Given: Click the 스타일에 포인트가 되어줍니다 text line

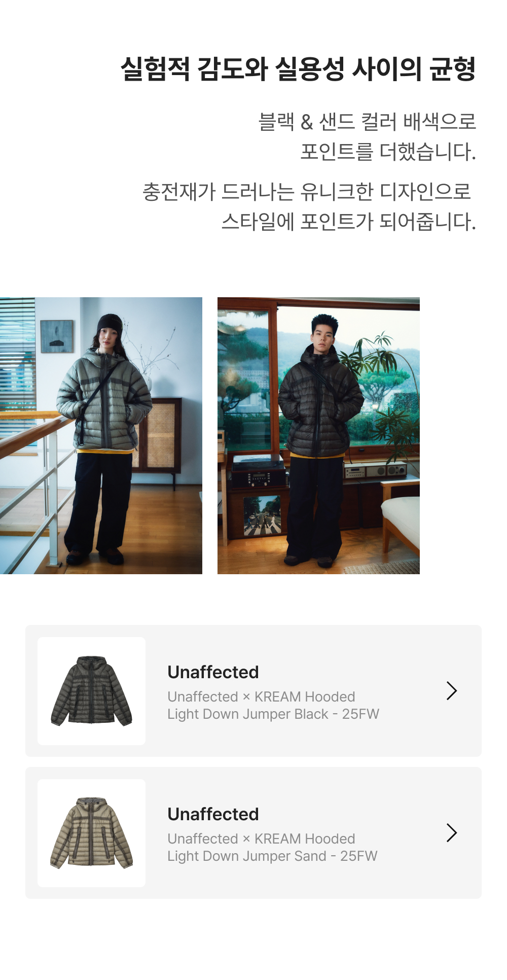Looking at the screenshot, I should (x=349, y=222).
